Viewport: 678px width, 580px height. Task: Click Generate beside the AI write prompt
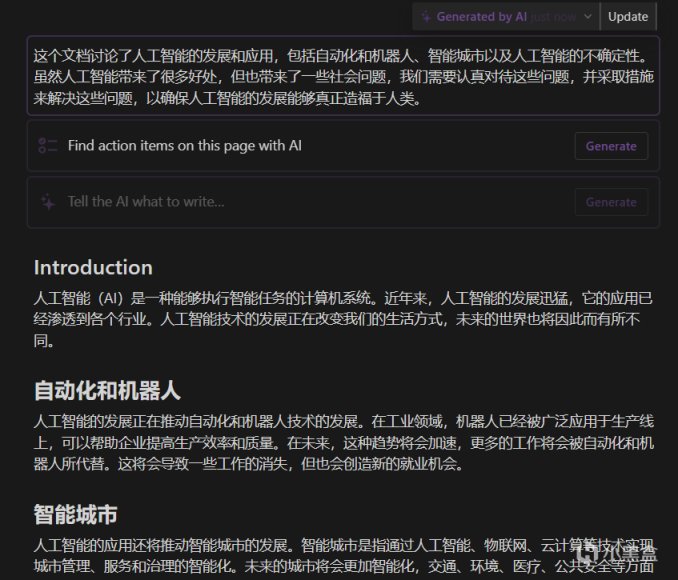coord(611,202)
